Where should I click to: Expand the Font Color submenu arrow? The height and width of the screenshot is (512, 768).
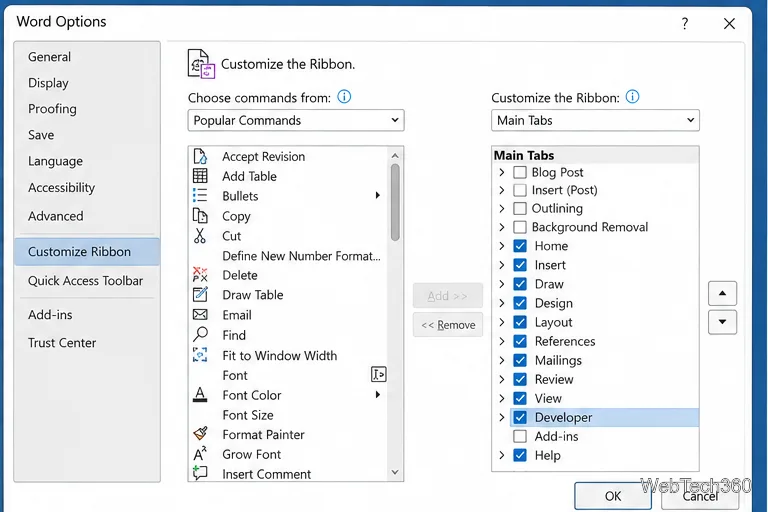click(x=378, y=394)
